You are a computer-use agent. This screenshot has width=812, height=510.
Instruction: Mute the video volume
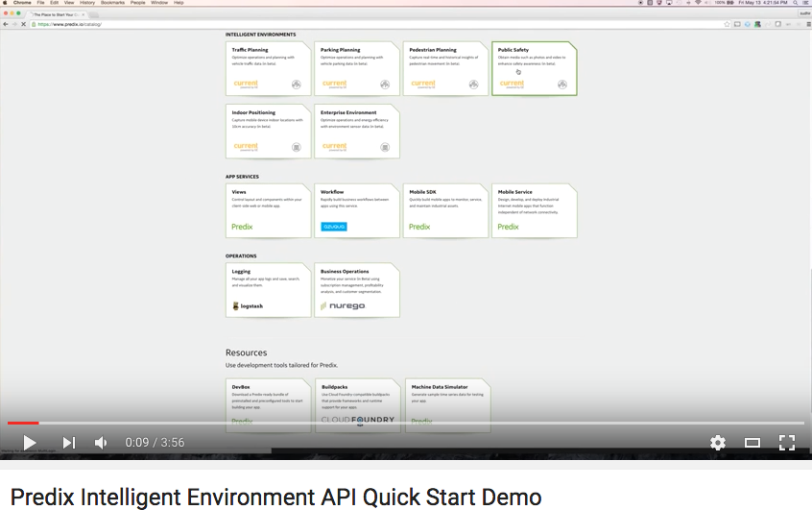(x=101, y=443)
